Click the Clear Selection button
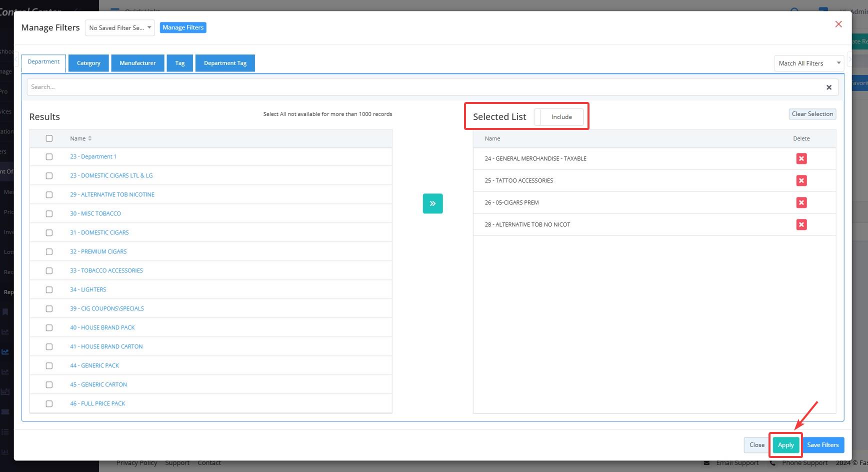This screenshot has height=472, width=868. point(812,114)
